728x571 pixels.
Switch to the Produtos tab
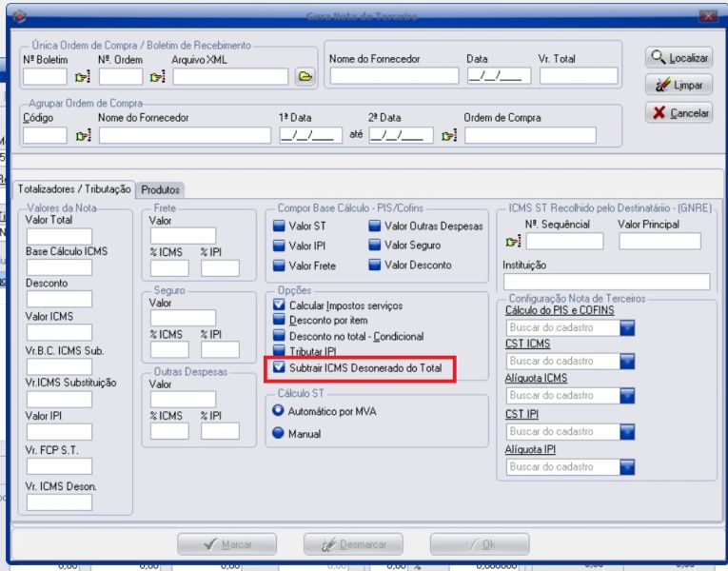[160, 190]
